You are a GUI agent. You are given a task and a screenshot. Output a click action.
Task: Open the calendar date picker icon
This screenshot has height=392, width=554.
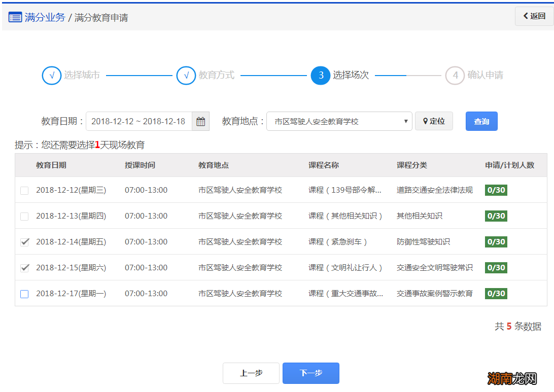pyautogui.click(x=201, y=121)
